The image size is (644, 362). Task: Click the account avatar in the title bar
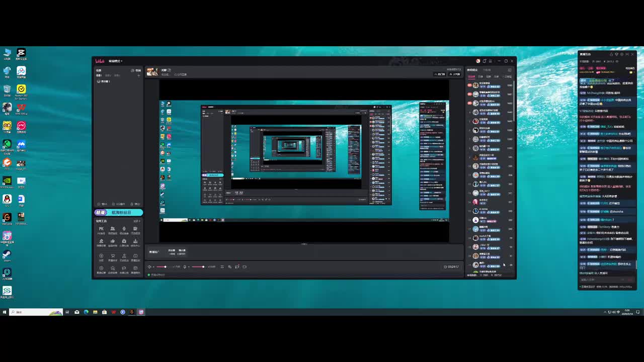click(478, 61)
